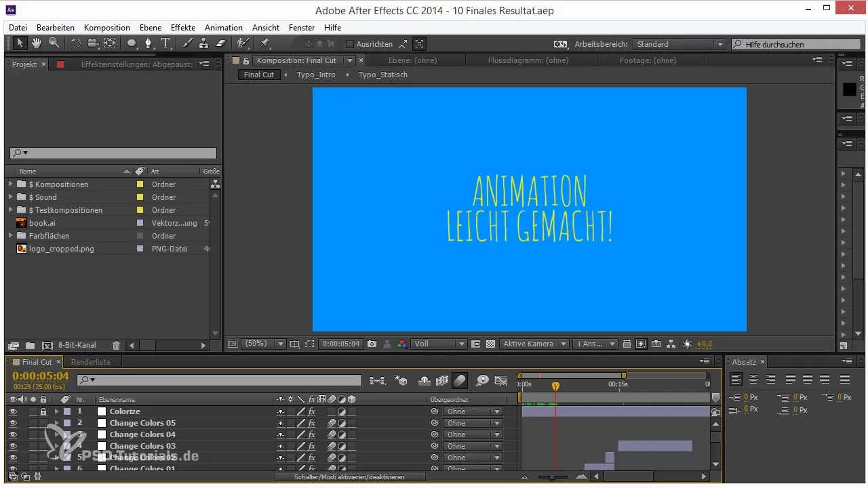This screenshot has height=488, width=868.
Task: Toggle adjustment layer switch on Colorize
Action: pyautogui.click(x=342, y=411)
